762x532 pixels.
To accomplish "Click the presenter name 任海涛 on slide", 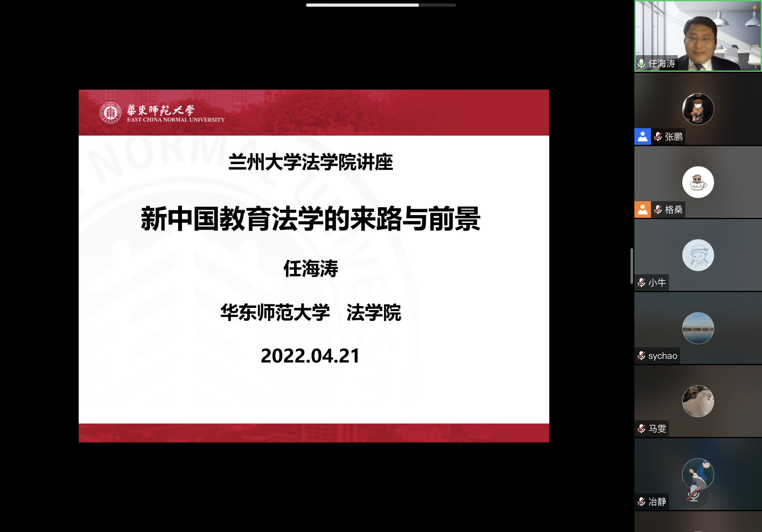I will [311, 268].
